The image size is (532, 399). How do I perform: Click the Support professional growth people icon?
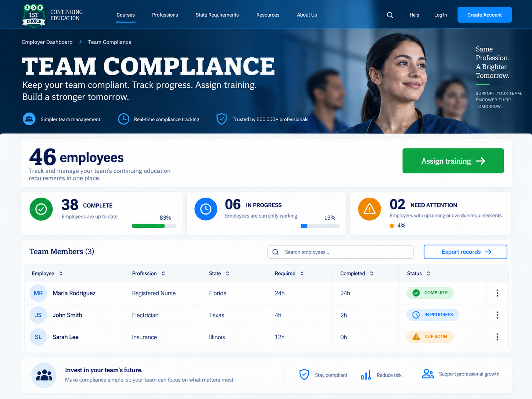tap(428, 374)
